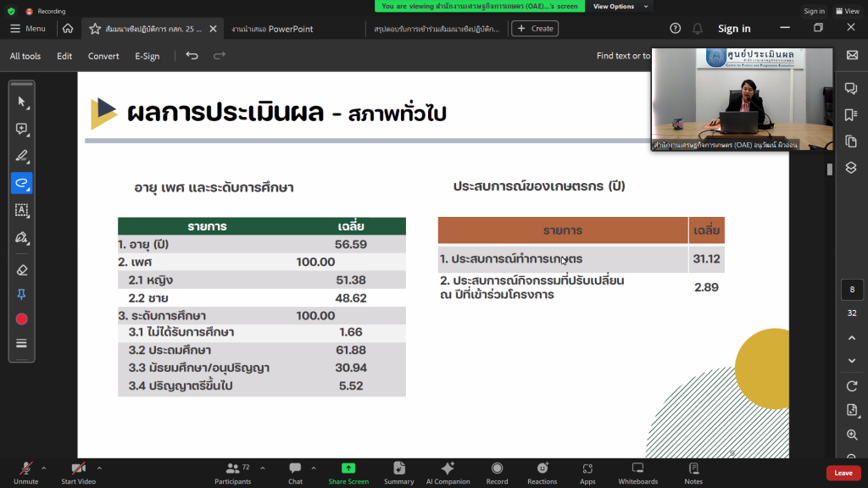The image size is (868, 488).
Task: Select the Eraser tool
Action: click(x=21, y=270)
